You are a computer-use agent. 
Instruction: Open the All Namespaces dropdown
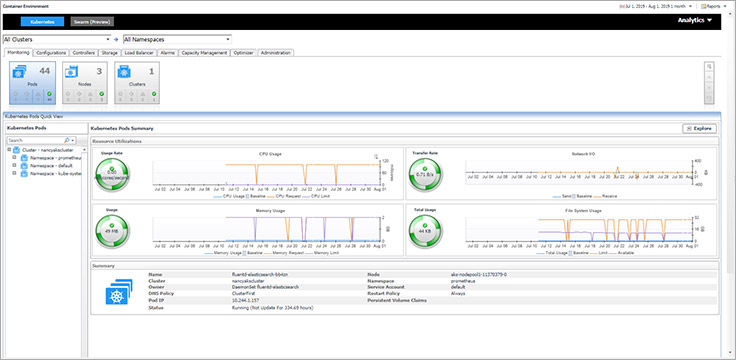[177, 40]
